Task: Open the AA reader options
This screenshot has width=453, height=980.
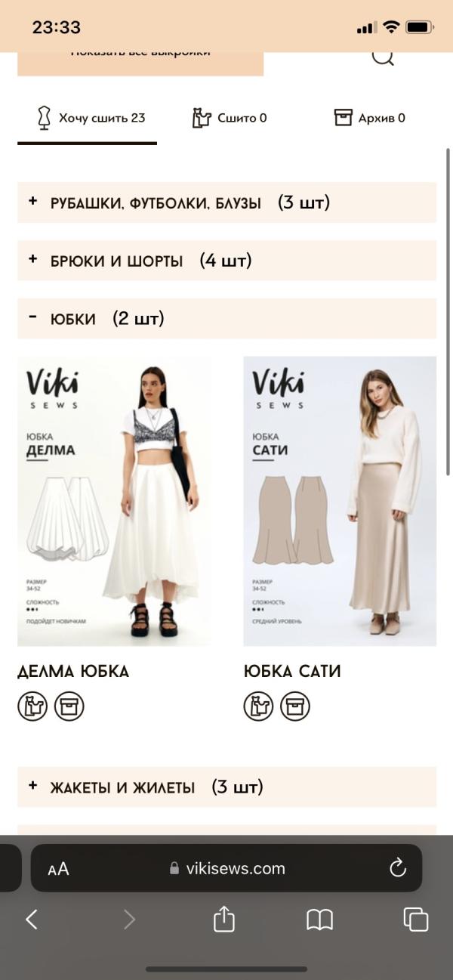Action: tap(58, 869)
